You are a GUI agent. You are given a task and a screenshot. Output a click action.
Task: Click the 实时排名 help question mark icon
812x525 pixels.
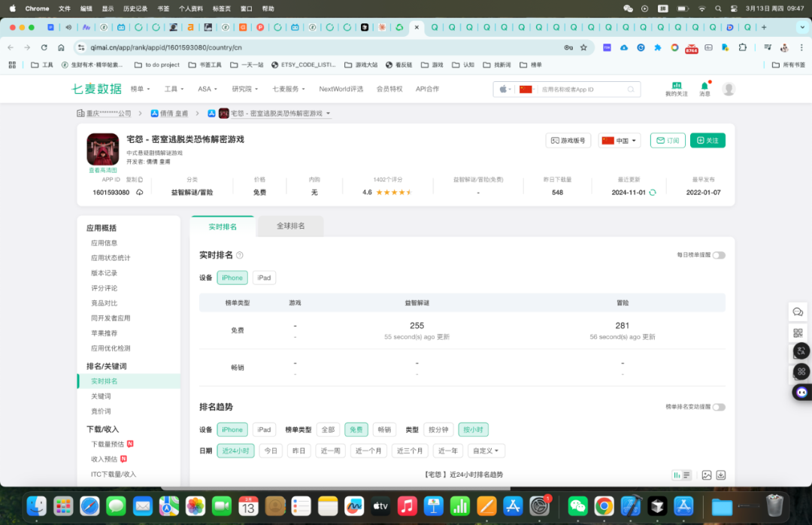(x=240, y=255)
